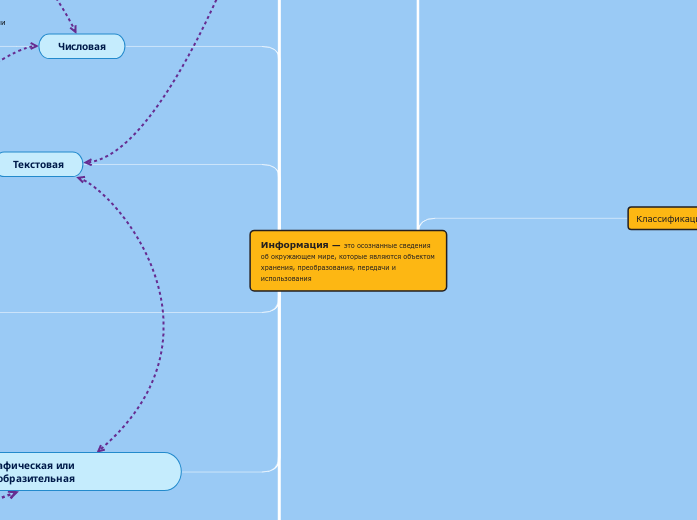Viewport: 697px width, 520px height.
Task: Click the small definition text under Информация
Action: (x=345, y=268)
